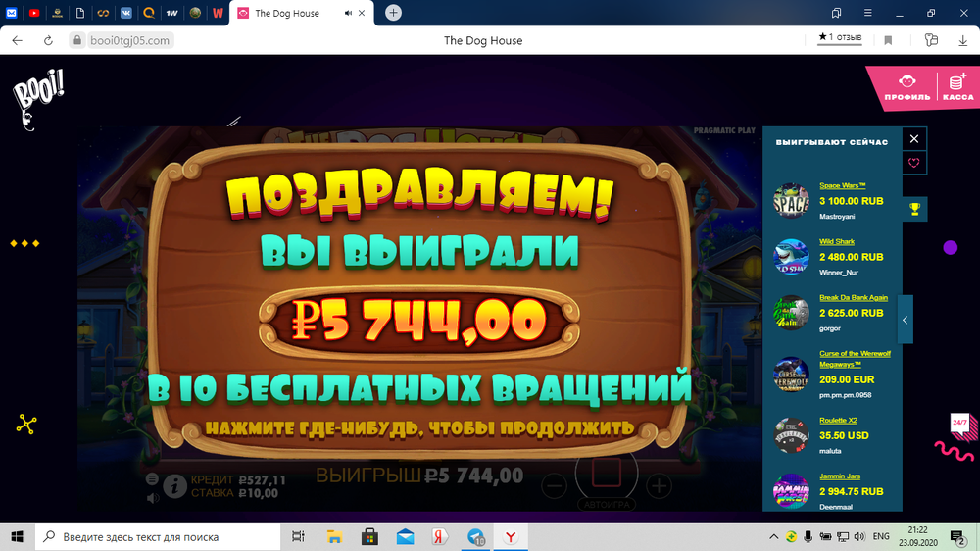980x551 pixels.
Task: Open browser downloads
Action: 963,40
